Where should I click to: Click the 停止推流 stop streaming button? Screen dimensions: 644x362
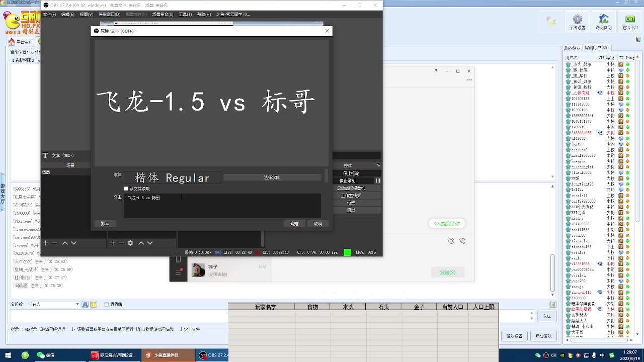351,173
